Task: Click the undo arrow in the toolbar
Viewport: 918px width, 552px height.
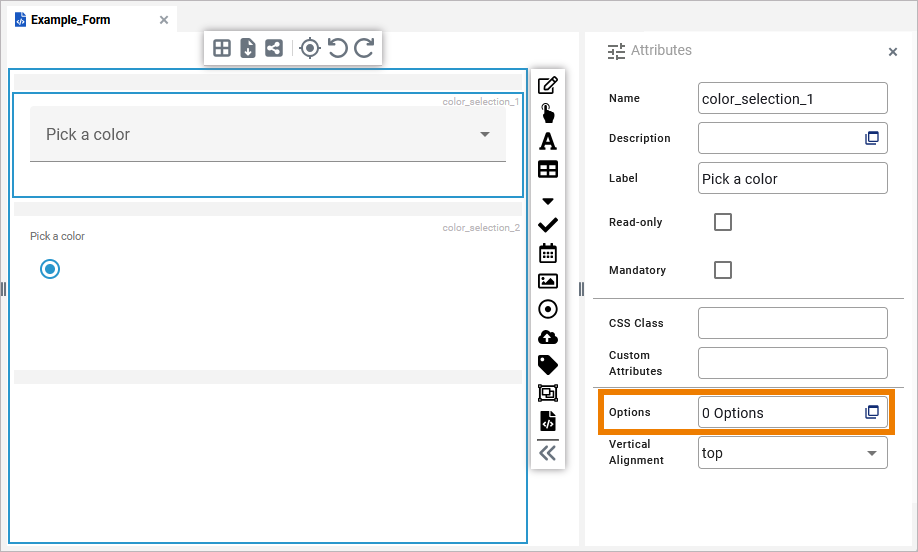Action: [x=338, y=48]
